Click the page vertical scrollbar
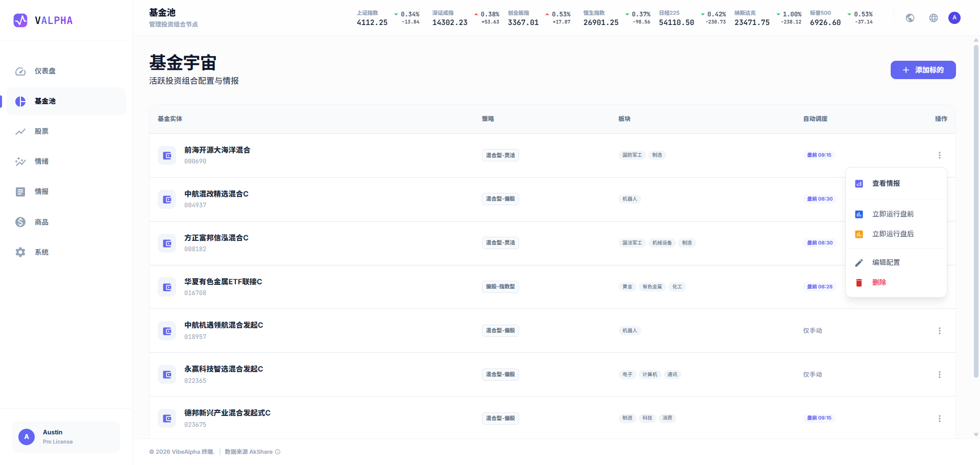 coord(976,211)
